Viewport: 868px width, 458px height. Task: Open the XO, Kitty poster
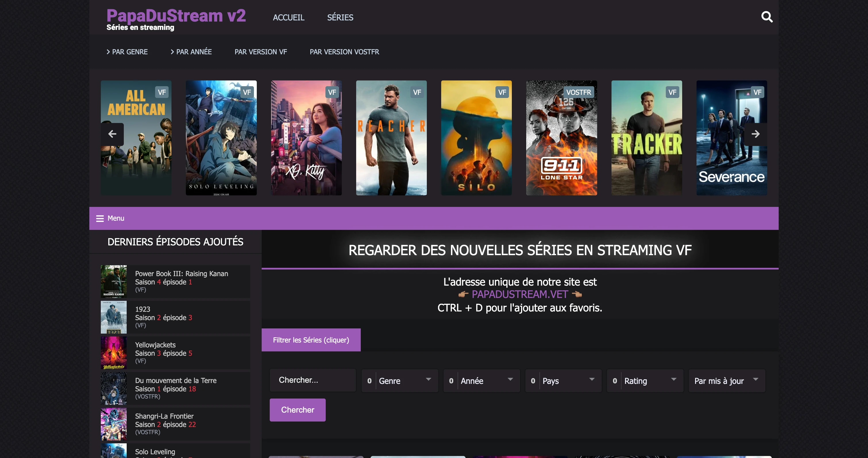coord(306,138)
